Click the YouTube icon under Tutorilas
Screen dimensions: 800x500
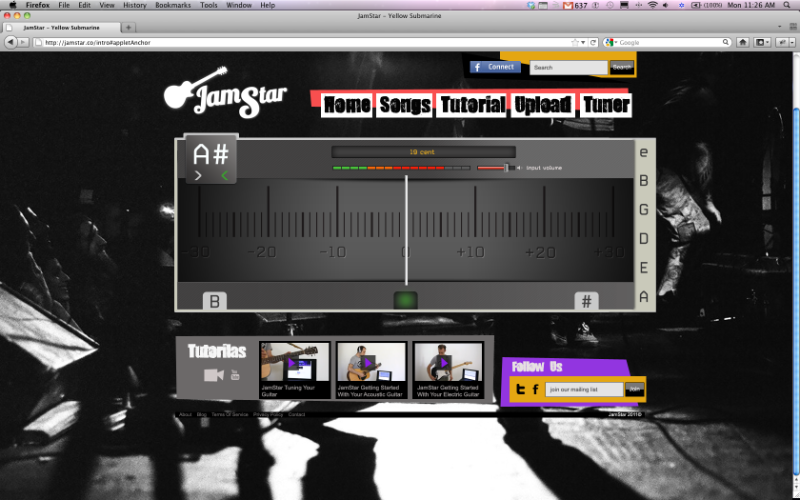(235, 375)
